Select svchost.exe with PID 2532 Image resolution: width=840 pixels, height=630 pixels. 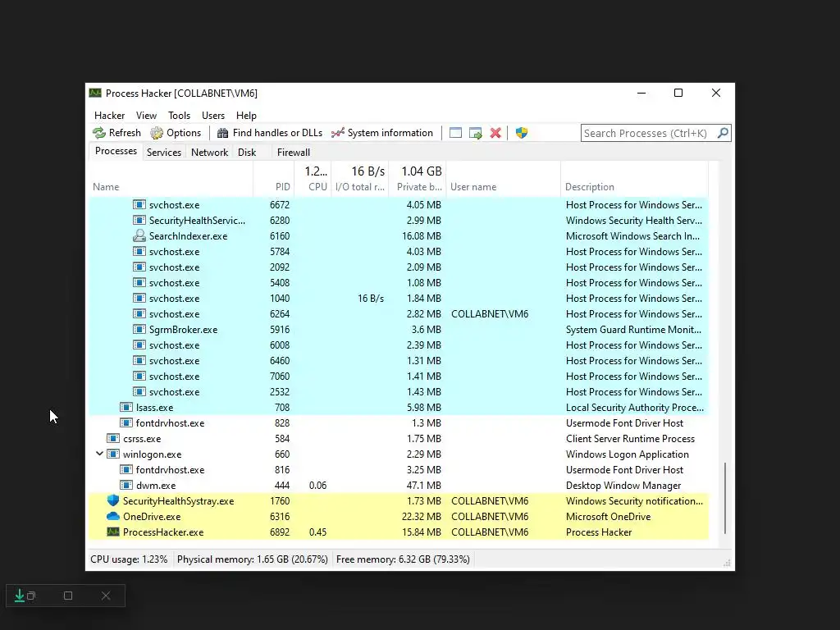tap(399, 392)
